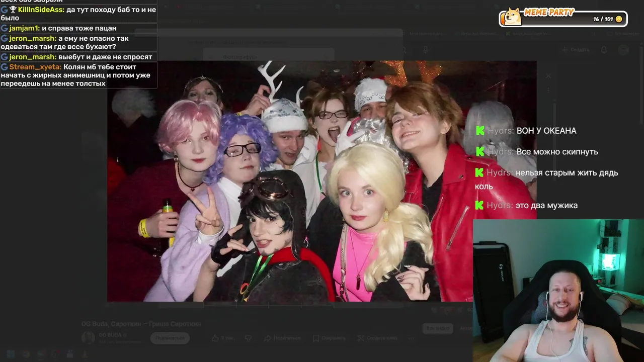Click Hydrs message 'Все можно скипнуть'
This screenshot has height=362, width=644.
pyautogui.click(x=557, y=152)
